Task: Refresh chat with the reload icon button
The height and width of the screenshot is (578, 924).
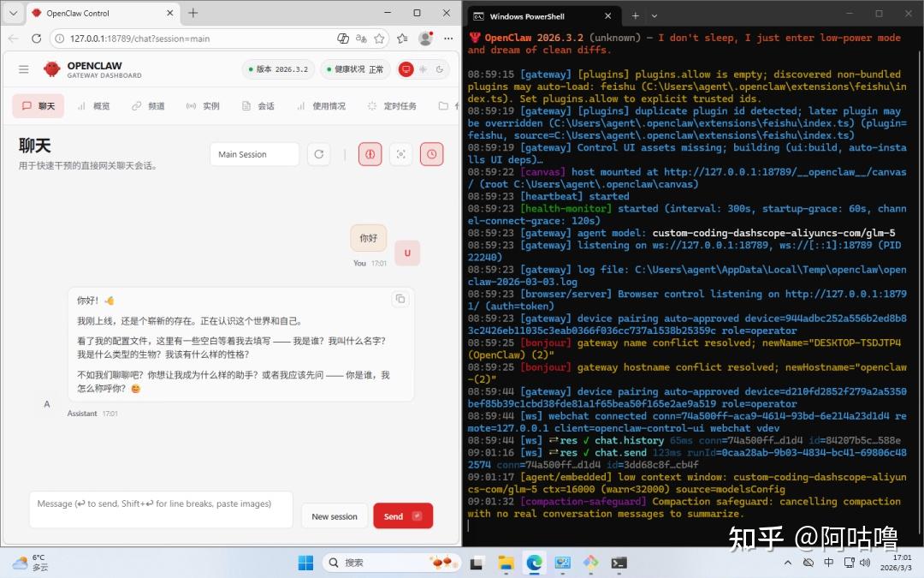Action: point(319,154)
